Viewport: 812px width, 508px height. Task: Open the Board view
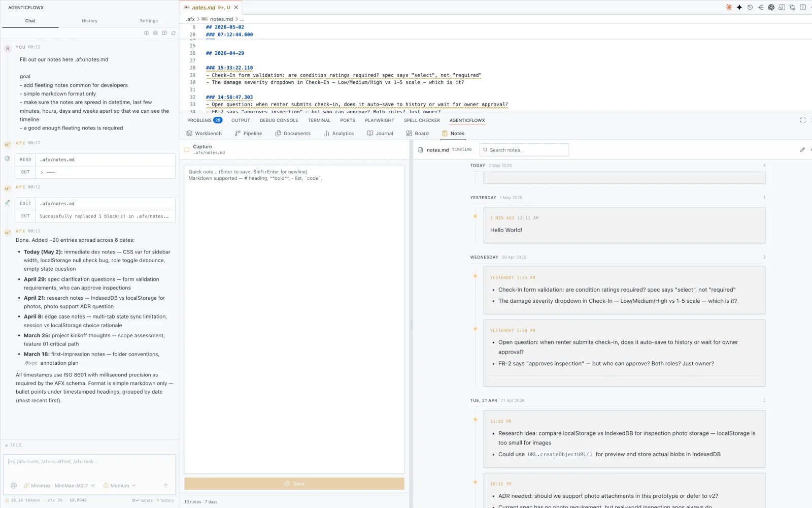click(417, 134)
